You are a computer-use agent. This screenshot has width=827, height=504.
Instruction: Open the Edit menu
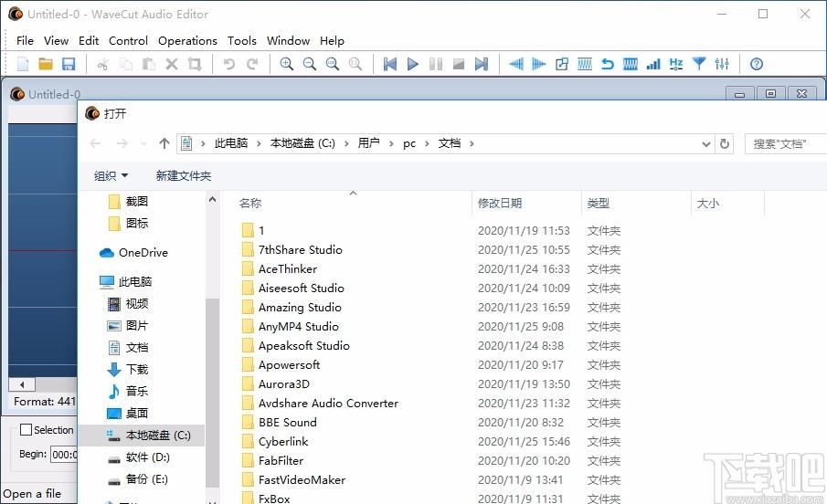click(89, 40)
